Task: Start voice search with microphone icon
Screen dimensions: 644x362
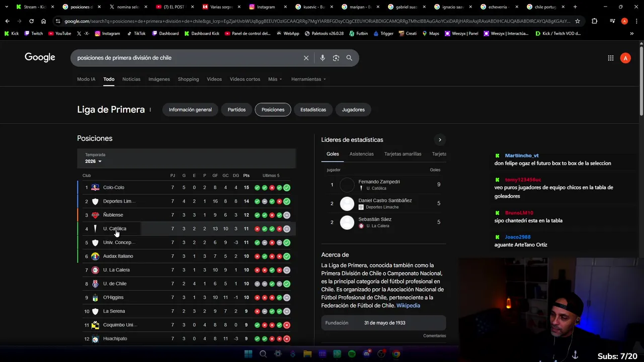Action: 323,58
